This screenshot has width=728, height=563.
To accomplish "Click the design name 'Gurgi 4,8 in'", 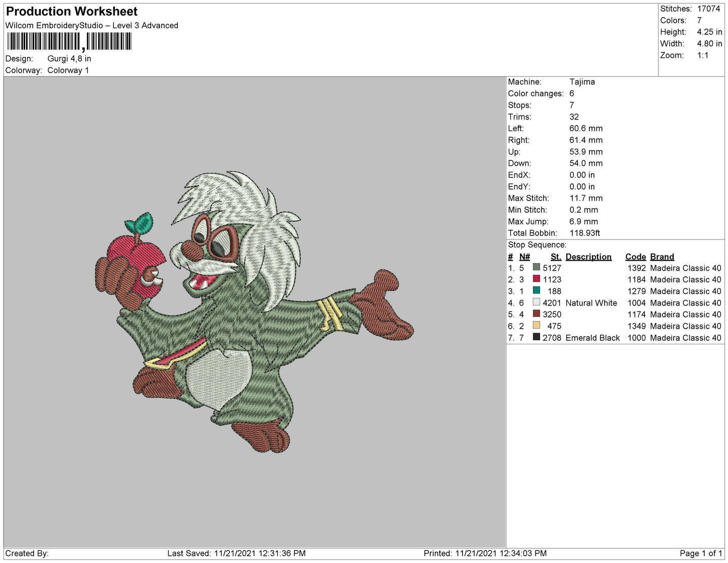I will point(69,58).
